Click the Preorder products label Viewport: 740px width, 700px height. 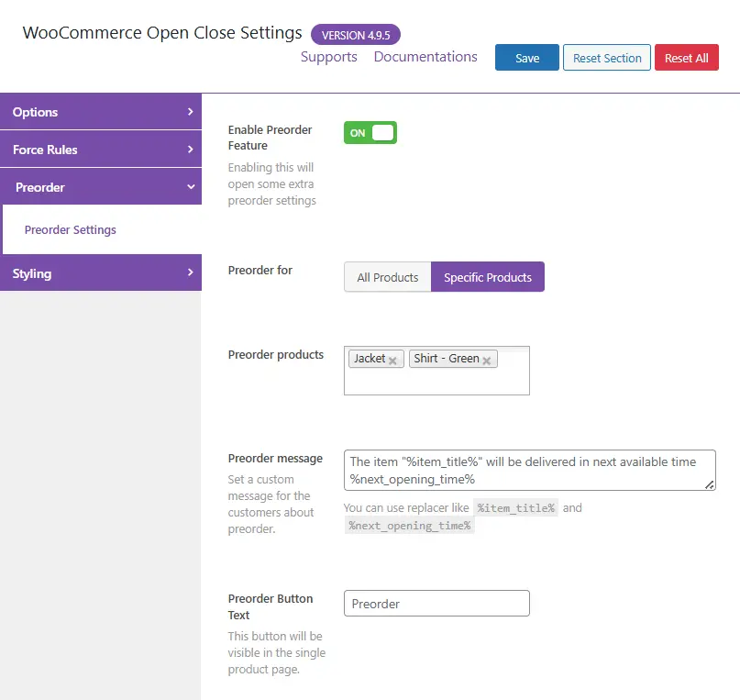click(x=276, y=354)
